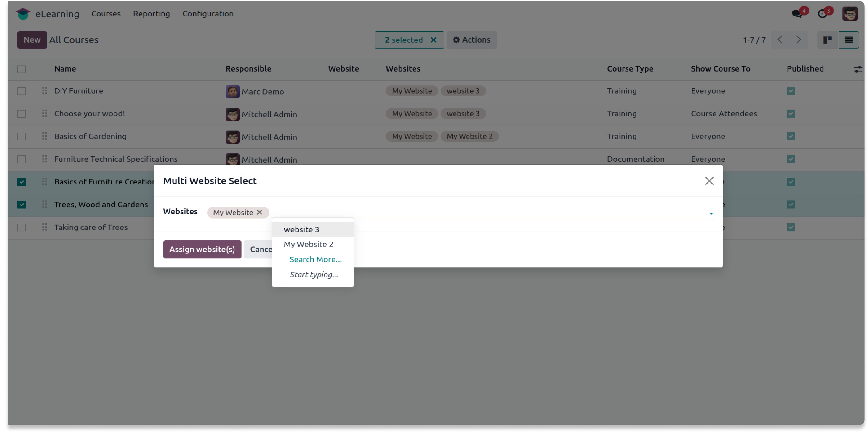Open the Configuration menu
868x432 pixels.
(208, 14)
